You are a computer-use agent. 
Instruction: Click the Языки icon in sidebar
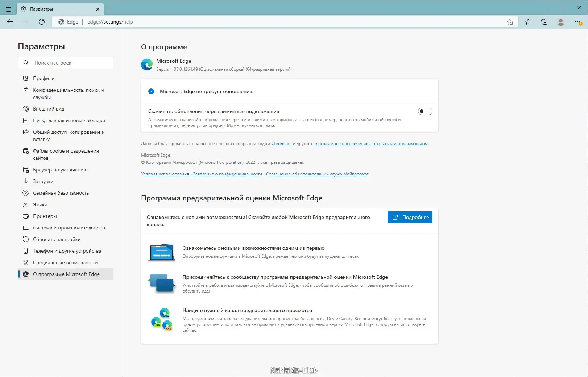pyautogui.click(x=26, y=204)
